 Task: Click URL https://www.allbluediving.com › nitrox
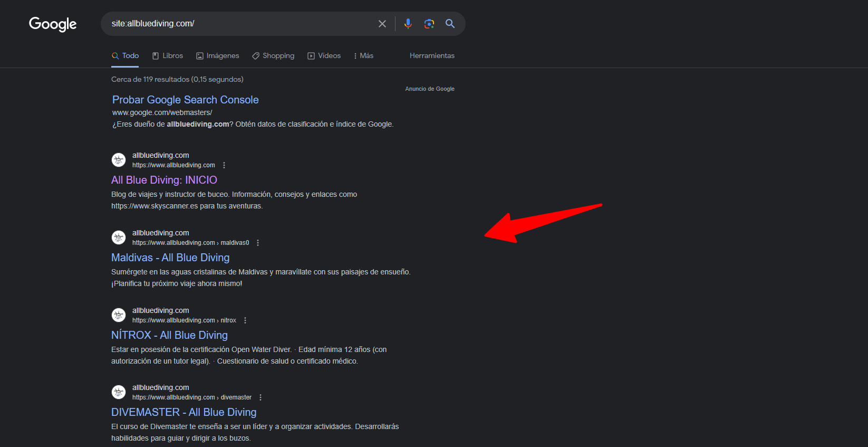184,320
